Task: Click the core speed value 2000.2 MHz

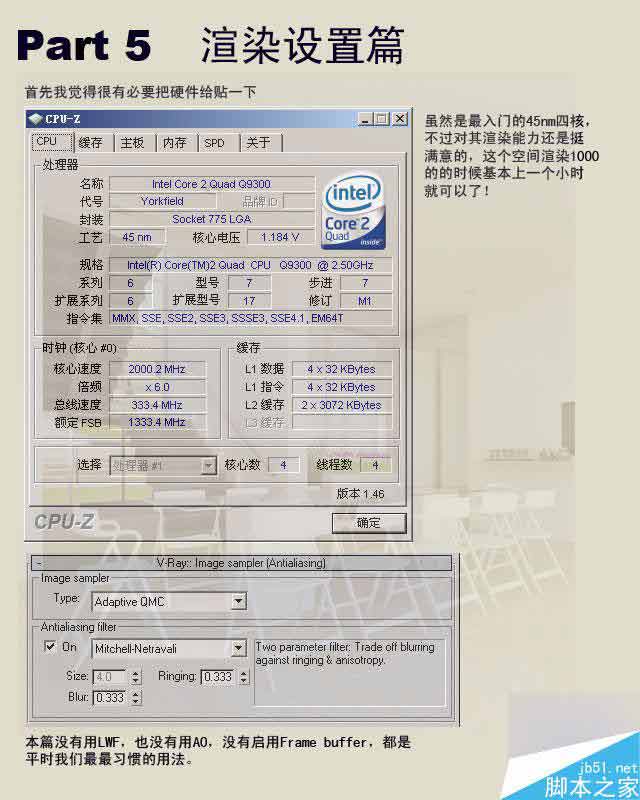Action: (158, 369)
